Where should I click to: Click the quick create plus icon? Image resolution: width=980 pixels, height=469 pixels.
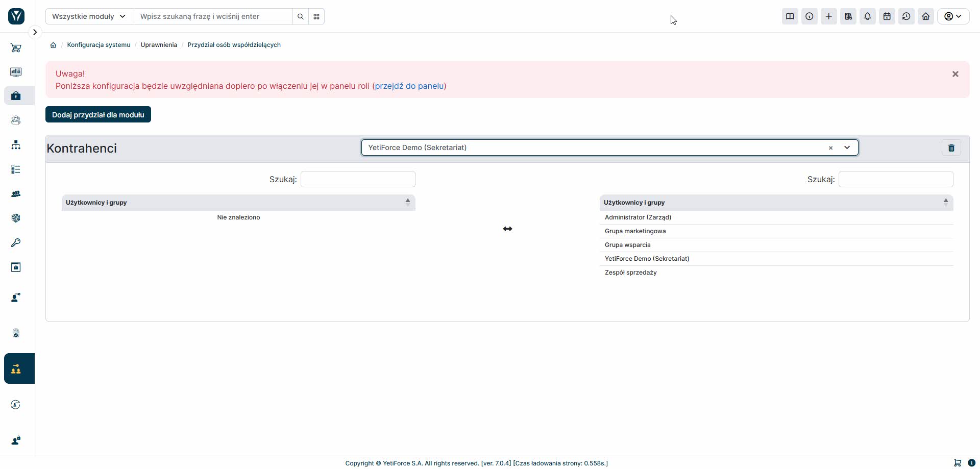point(828,16)
